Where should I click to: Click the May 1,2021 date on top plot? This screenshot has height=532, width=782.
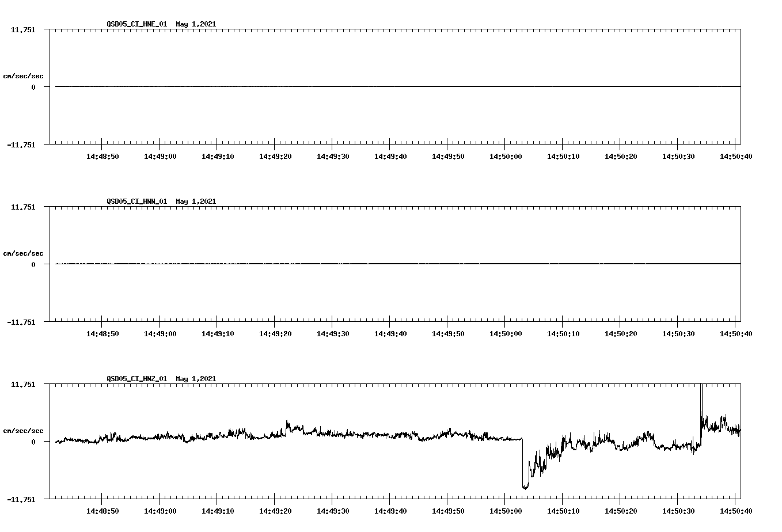click(x=196, y=24)
